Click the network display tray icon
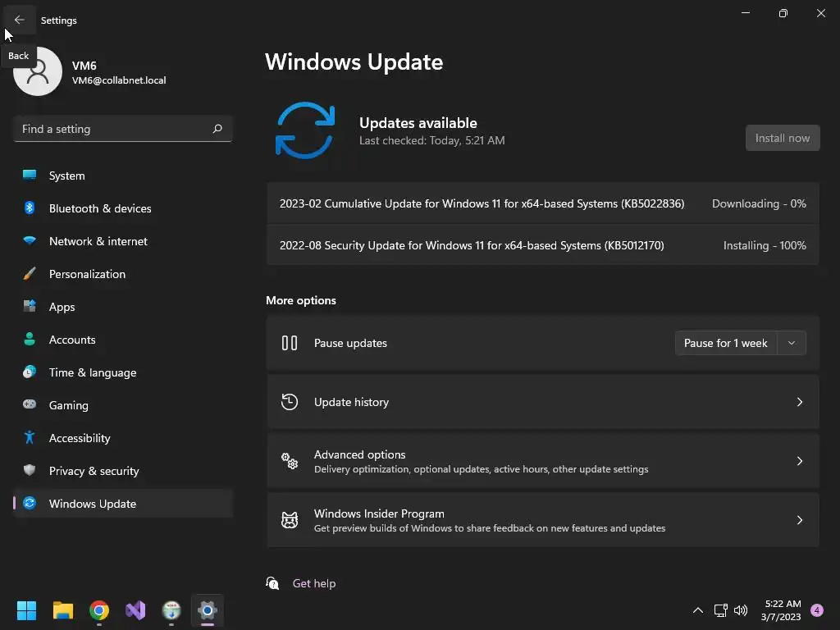 [720, 610]
